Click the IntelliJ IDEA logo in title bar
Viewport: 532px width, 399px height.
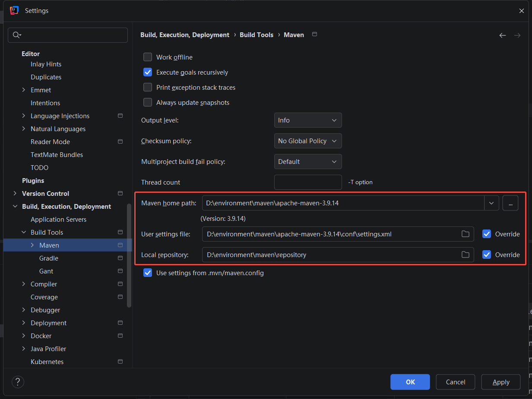pyautogui.click(x=14, y=10)
